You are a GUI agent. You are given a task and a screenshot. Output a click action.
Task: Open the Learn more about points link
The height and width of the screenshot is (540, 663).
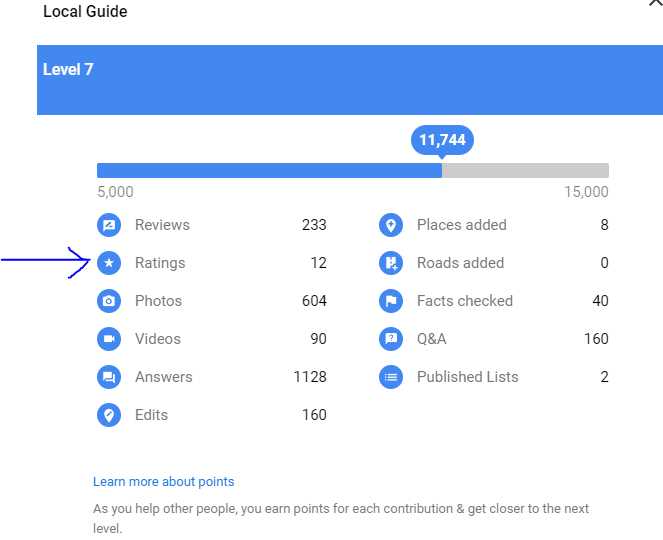164,482
